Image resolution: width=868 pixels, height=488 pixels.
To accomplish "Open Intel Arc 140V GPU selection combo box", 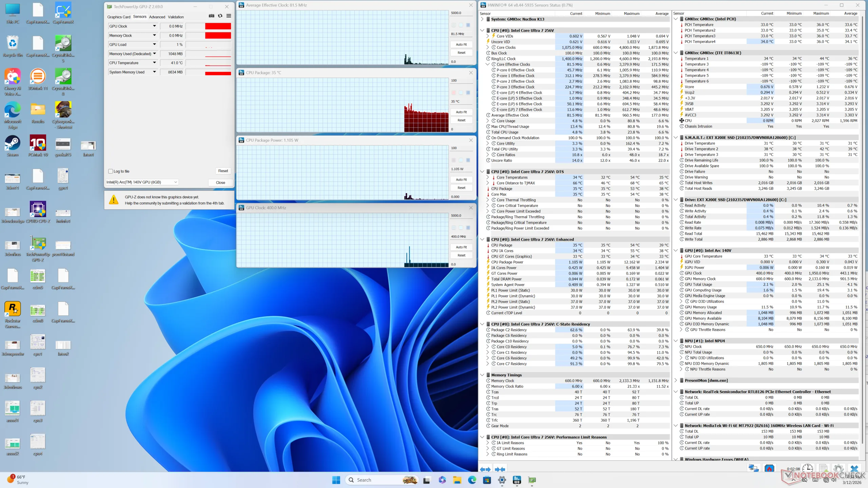I will click(x=142, y=182).
